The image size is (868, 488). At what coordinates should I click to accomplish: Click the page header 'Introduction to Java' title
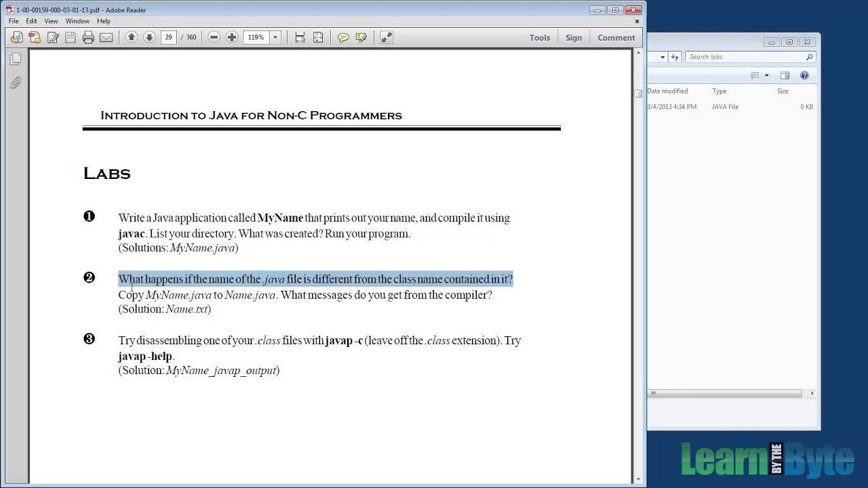pyautogui.click(x=251, y=115)
